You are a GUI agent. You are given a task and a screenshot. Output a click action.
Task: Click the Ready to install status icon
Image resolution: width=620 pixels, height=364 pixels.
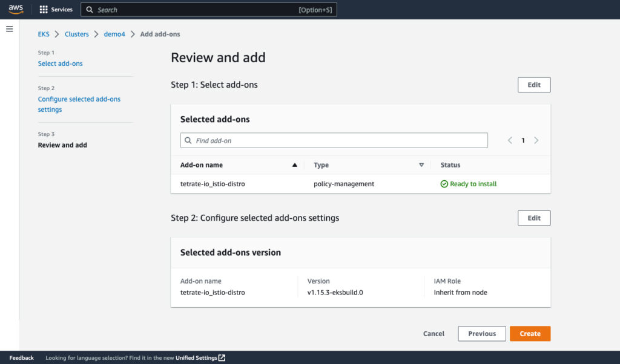click(x=444, y=184)
